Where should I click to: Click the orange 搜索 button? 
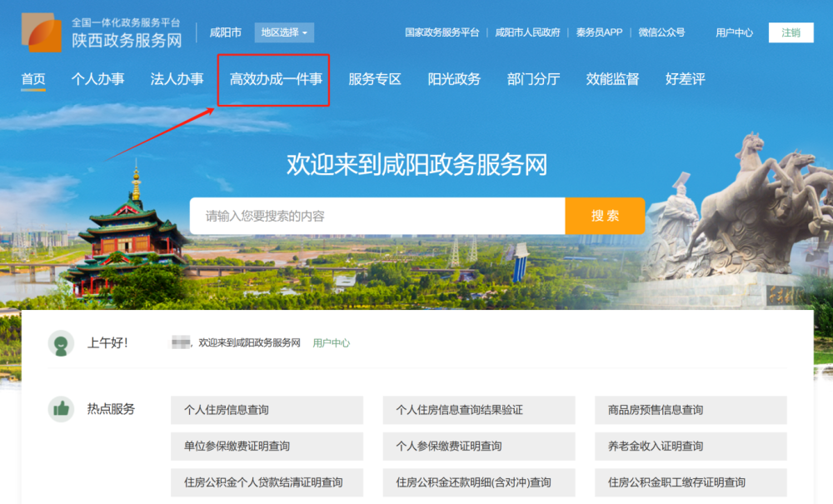[606, 216]
